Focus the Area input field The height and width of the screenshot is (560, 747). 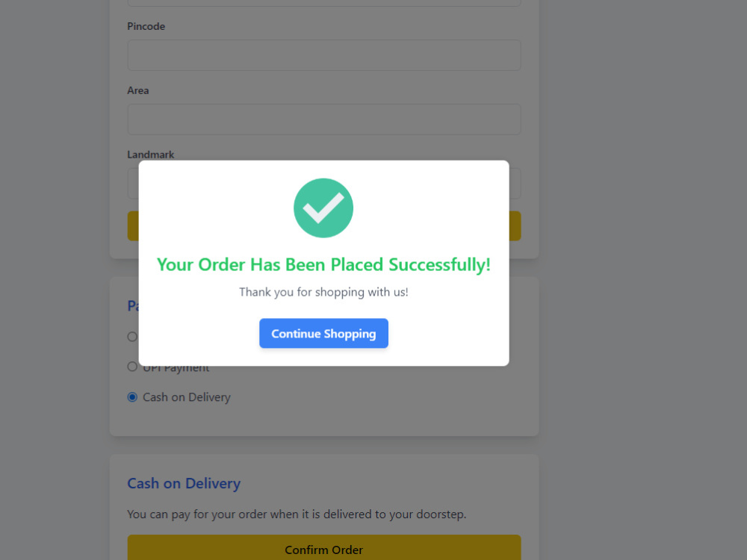324,119
